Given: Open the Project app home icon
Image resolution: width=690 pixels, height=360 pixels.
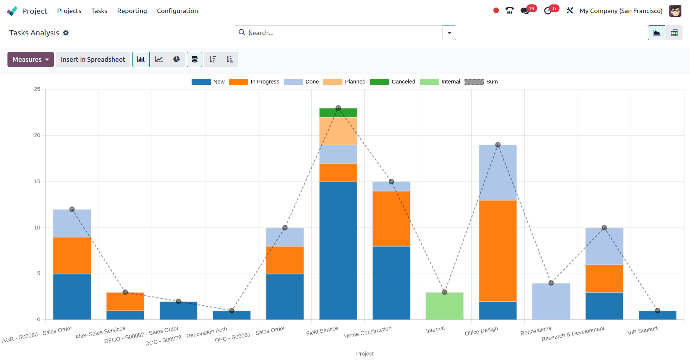Looking at the screenshot, I should point(12,11).
